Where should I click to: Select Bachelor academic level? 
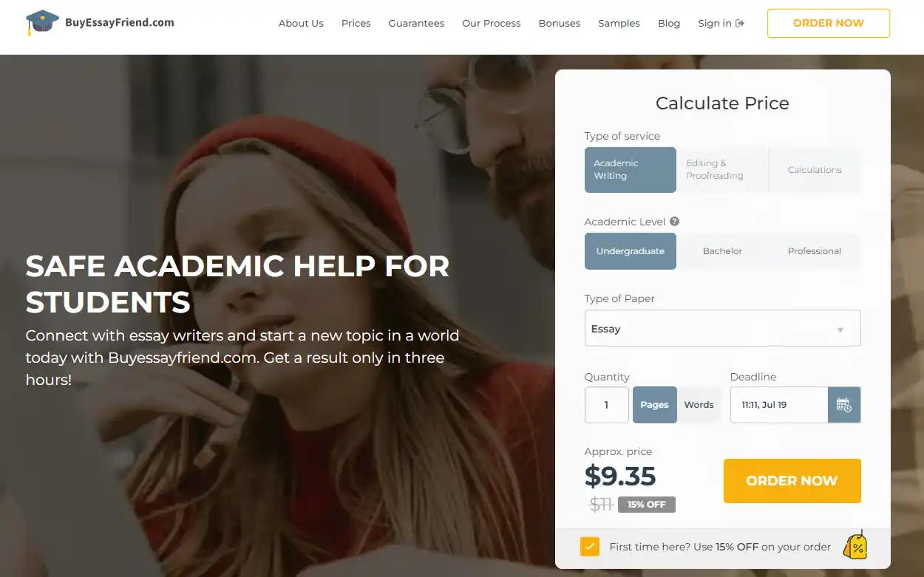[722, 251]
